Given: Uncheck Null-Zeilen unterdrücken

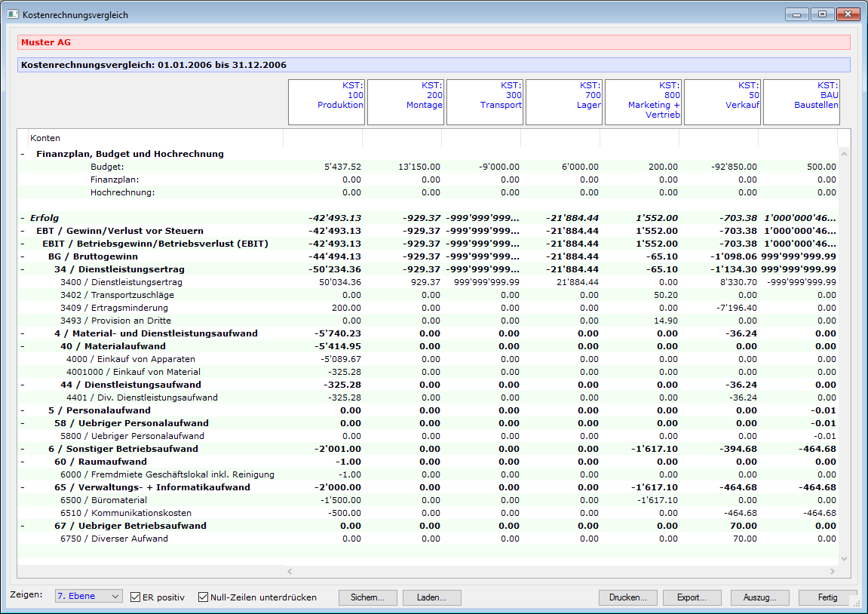Looking at the screenshot, I should (203, 597).
